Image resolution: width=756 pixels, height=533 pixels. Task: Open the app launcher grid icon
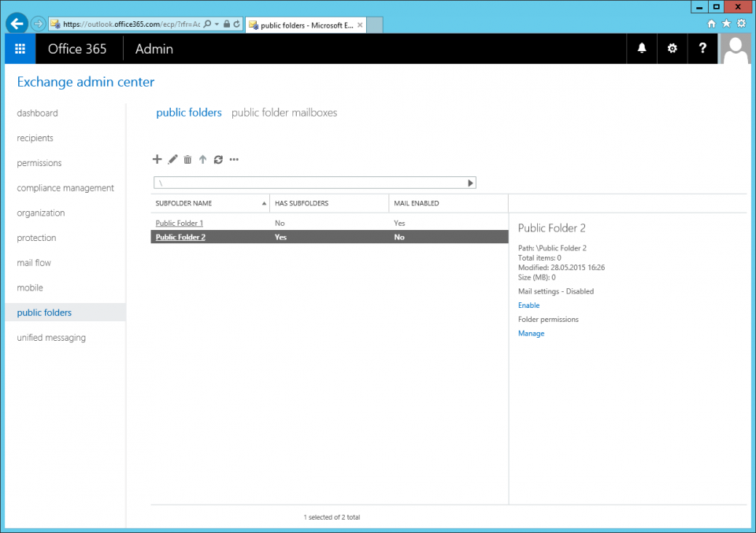[19, 48]
